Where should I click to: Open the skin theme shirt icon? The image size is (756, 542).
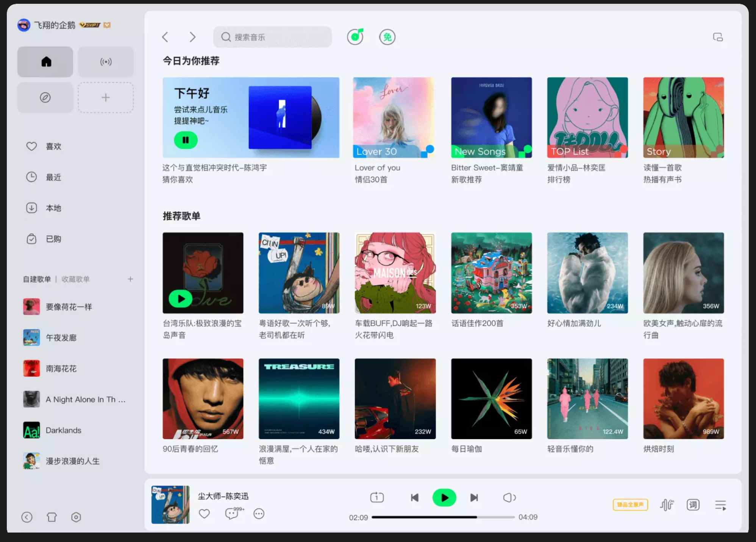click(x=52, y=517)
